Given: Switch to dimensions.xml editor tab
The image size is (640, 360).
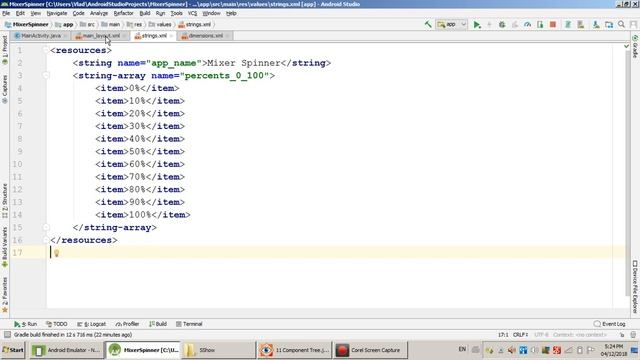Looking at the screenshot, I should coord(206,36).
